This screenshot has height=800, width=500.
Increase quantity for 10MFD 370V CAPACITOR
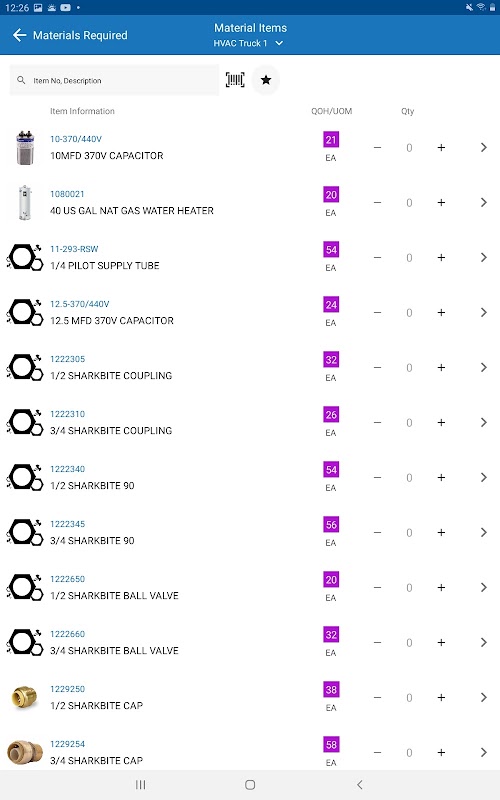coord(441,147)
